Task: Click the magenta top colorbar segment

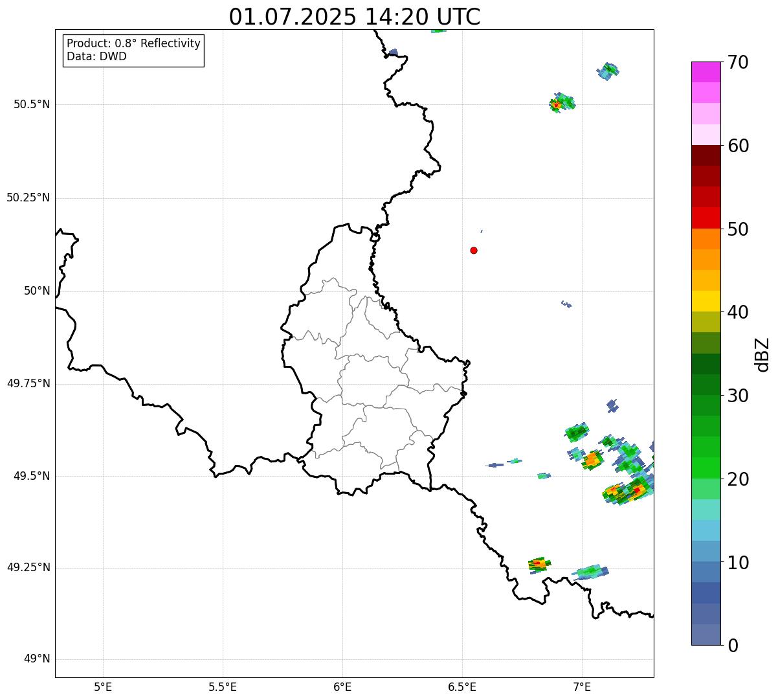Action: 706,72
